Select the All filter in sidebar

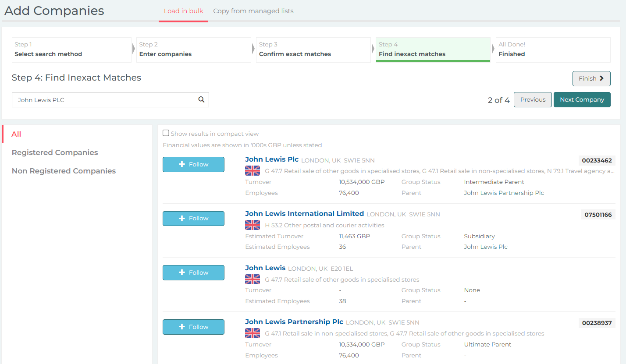click(16, 134)
